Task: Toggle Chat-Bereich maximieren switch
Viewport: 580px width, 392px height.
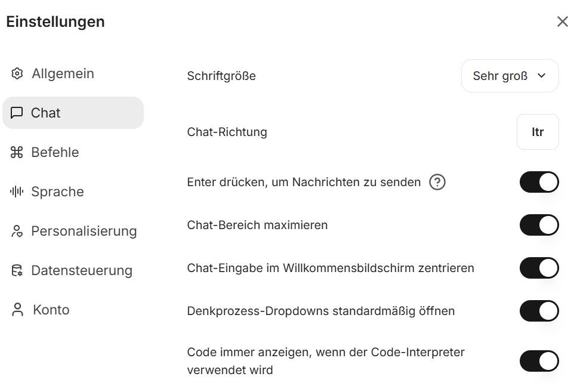Action: tap(539, 226)
